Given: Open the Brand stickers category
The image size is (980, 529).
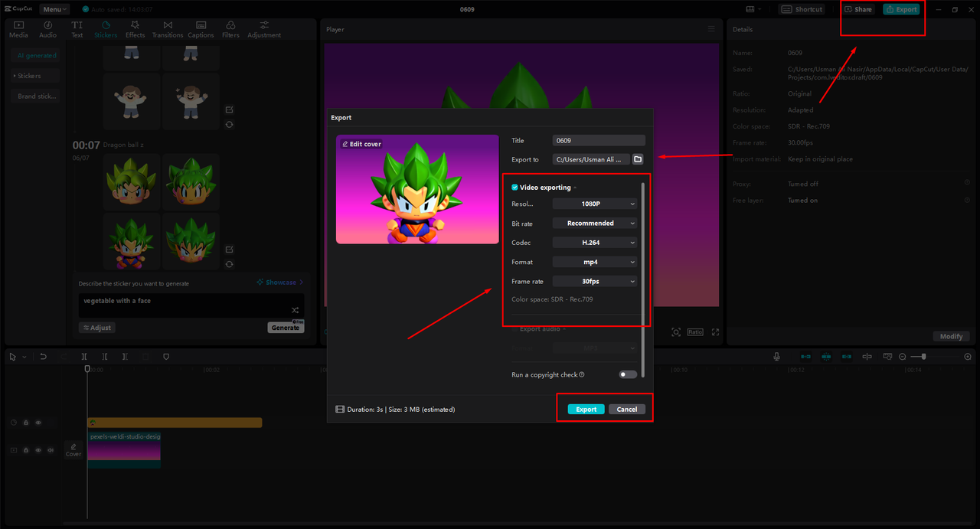Looking at the screenshot, I should click(x=37, y=96).
